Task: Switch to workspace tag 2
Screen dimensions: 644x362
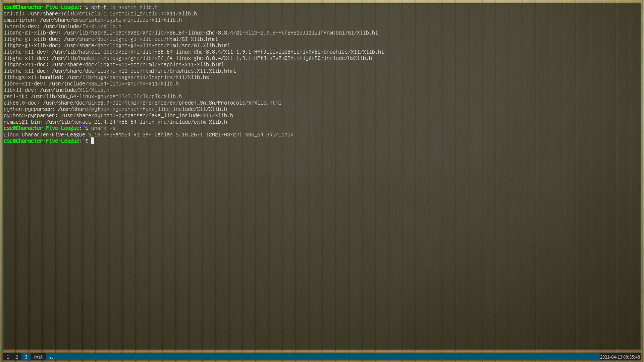Action: tap(17, 357)
